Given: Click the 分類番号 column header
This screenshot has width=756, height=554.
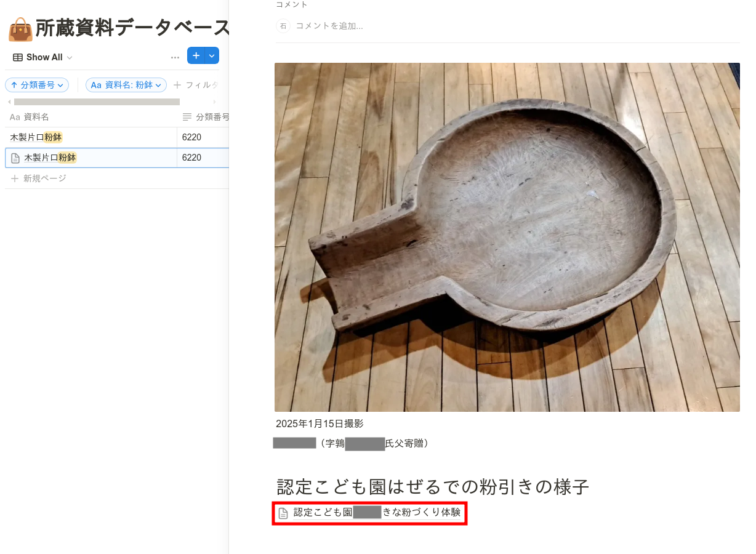Looking at the screenshot, I should click(x=206, y=117).
